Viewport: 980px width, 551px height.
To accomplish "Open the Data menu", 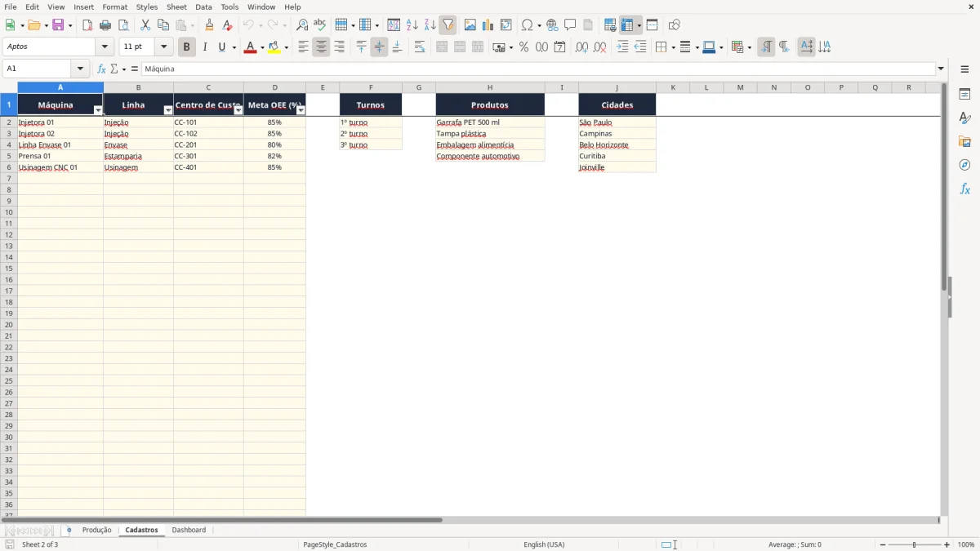I will pos(203,7).
